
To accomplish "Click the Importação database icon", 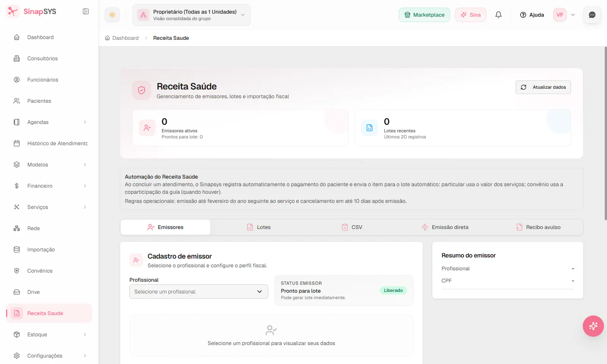I will tap(17, 249).
